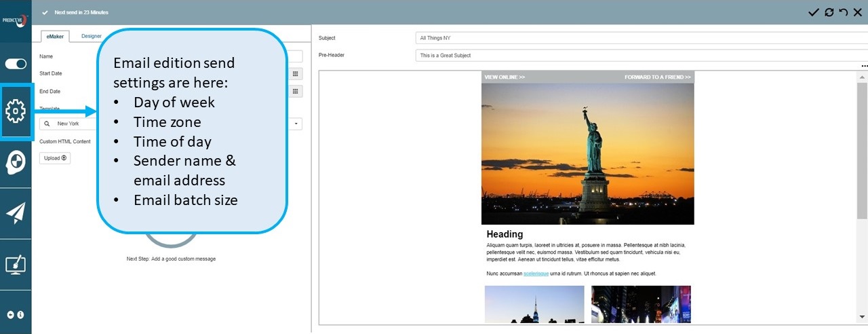Expand the New York template dropdown arrow
Image resolution: width=868 pixels, height=334 pixels.
(297, 124)
